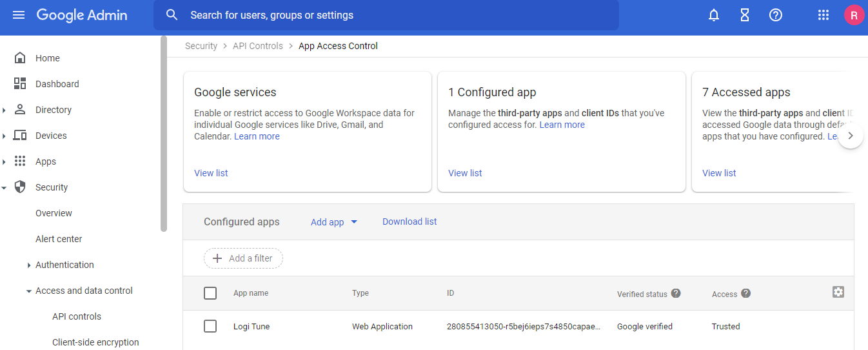Click View list under 1 Configured app
The height and width of the screenshot is (350, 868).
465,173
